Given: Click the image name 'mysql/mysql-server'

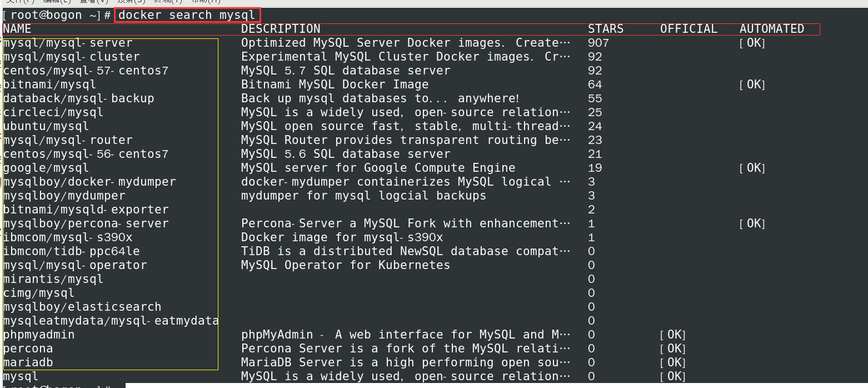Looking at the screenshot, I should (x=68, y=43).
